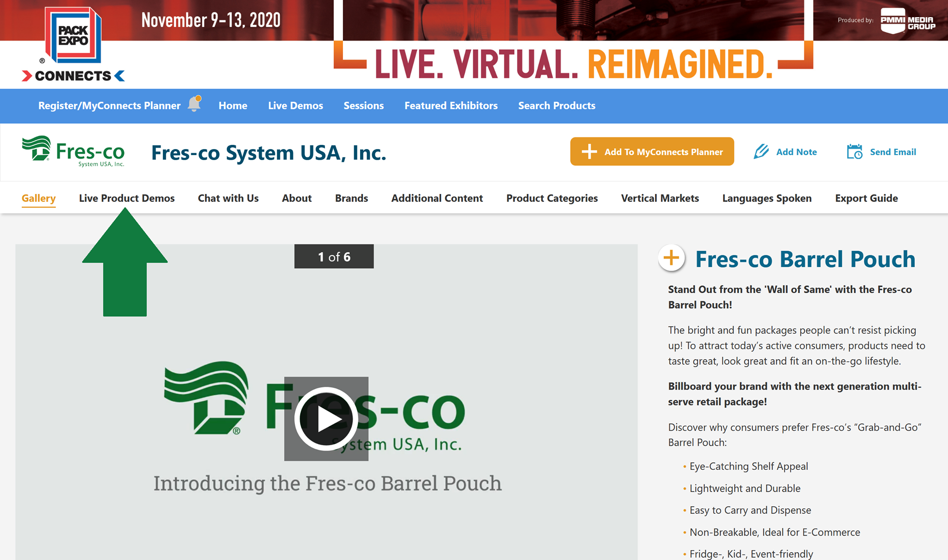Click the 'Stand Out from the Wall of Same' heading

[x=790, y=297]
